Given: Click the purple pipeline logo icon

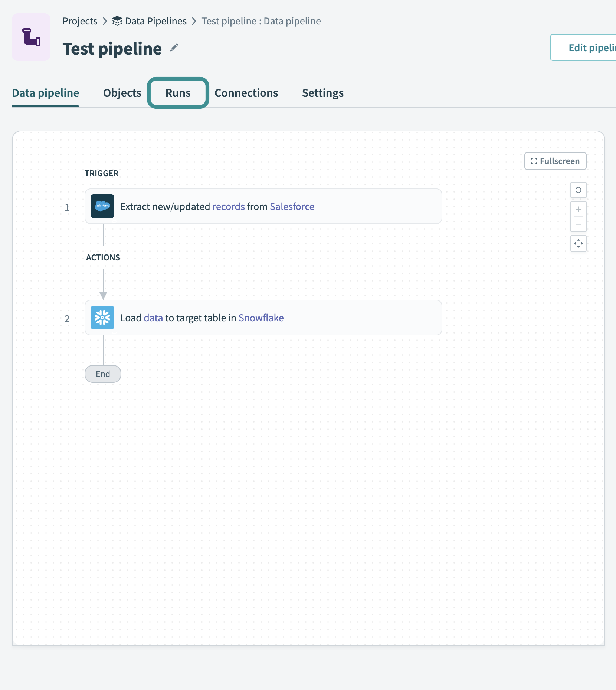Looking at the screenshot, I should (x=31, y=37).
